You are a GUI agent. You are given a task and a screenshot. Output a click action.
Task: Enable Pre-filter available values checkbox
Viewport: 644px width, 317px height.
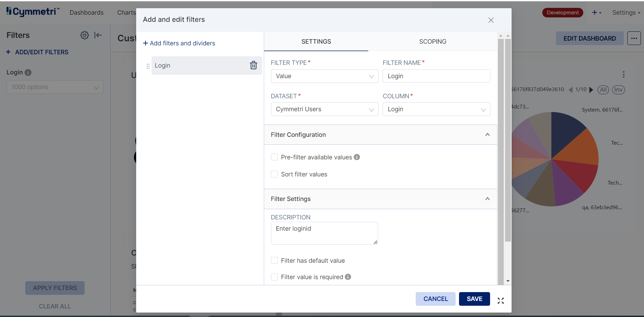coord(274,157)
